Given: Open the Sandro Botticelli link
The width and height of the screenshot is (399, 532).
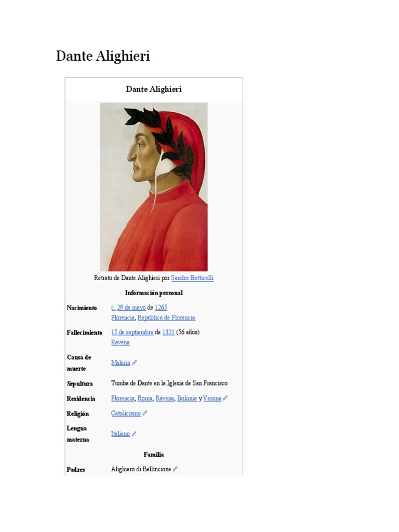Looking at the screenshot, I should point(192,278).
